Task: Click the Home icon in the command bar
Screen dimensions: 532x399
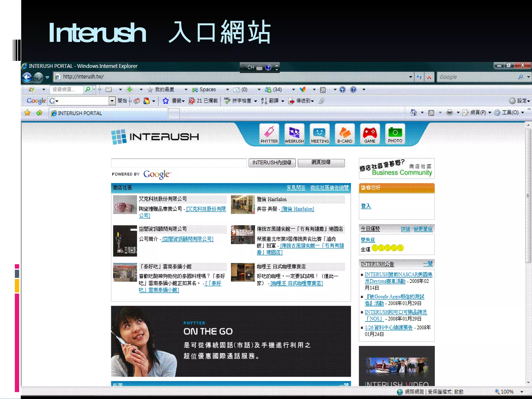Action: coord(414,112)
